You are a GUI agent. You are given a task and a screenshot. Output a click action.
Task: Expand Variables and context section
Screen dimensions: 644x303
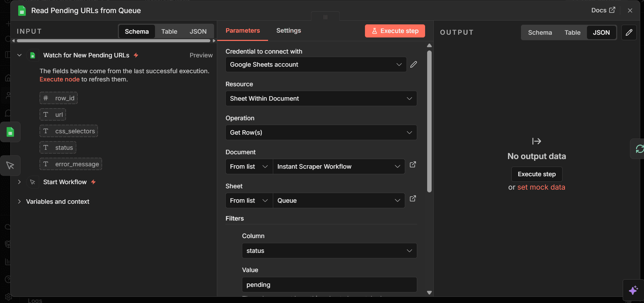point(20,202)
